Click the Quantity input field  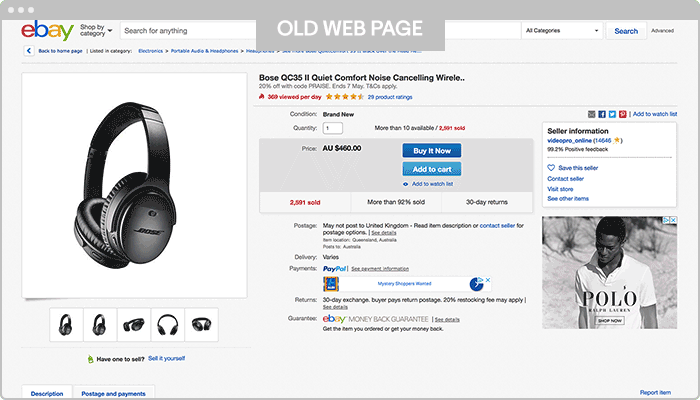point(333,128)
